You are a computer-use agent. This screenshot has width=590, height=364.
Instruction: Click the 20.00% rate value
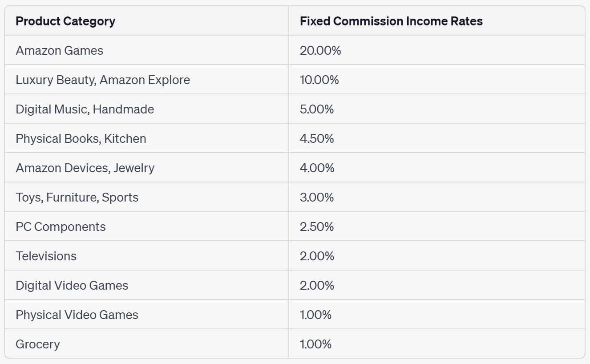pos(320,50)
